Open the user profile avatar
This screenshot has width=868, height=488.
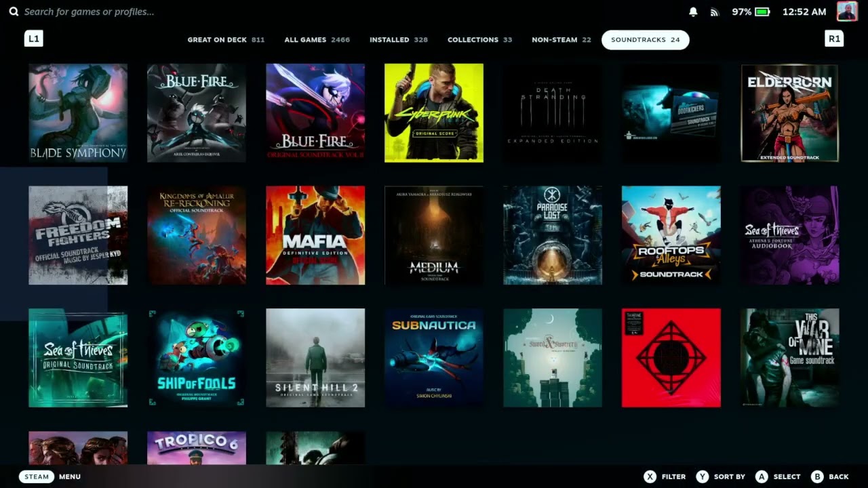847,12
